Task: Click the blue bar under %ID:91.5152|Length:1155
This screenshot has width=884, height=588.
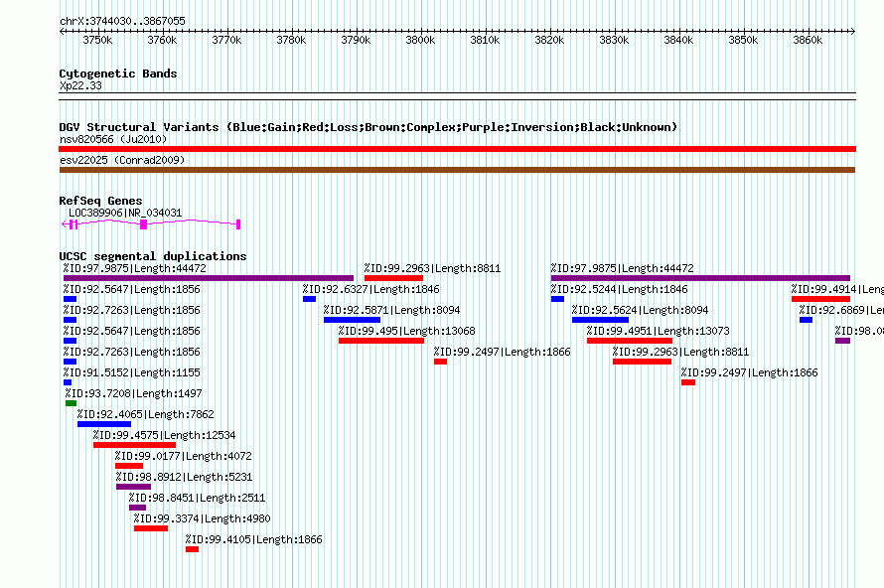Action: click(68, 382)
